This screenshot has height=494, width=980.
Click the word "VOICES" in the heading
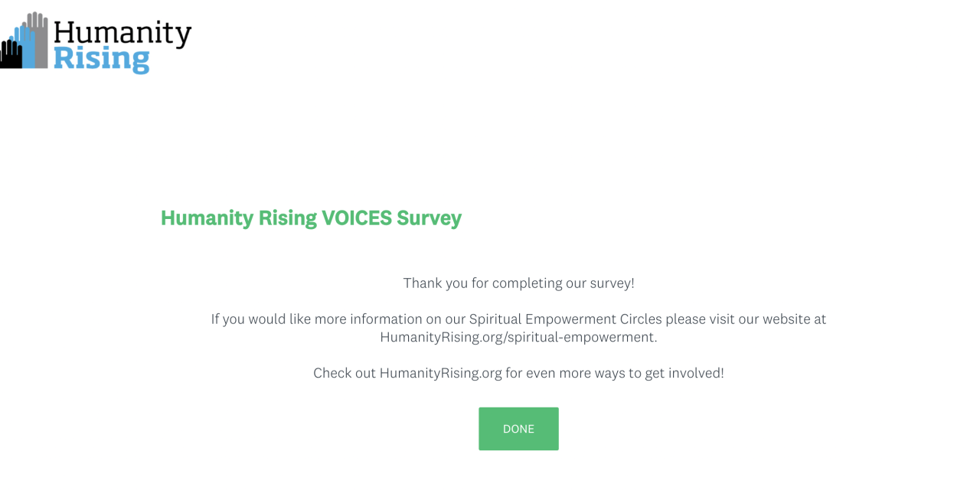click(x=356, y=218)
